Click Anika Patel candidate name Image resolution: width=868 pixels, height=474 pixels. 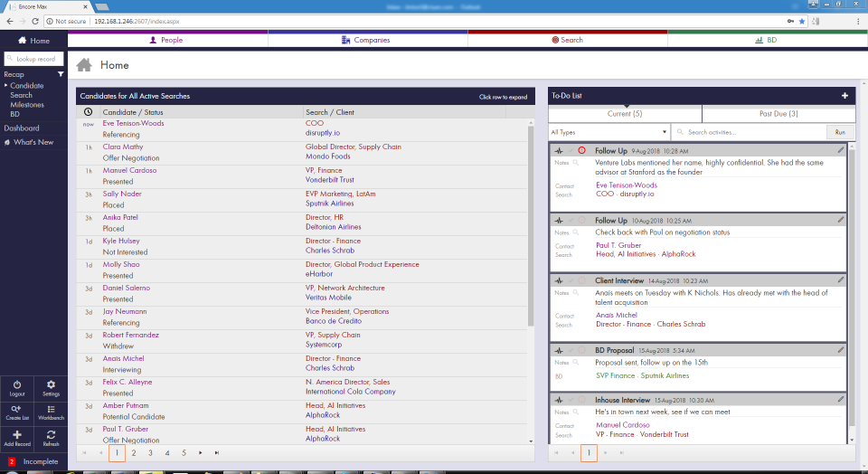[120, 218]
